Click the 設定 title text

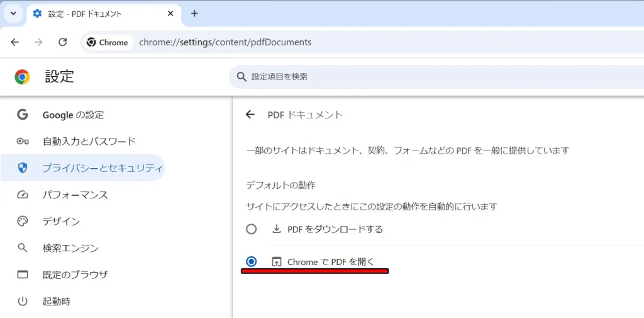point(60,77)
